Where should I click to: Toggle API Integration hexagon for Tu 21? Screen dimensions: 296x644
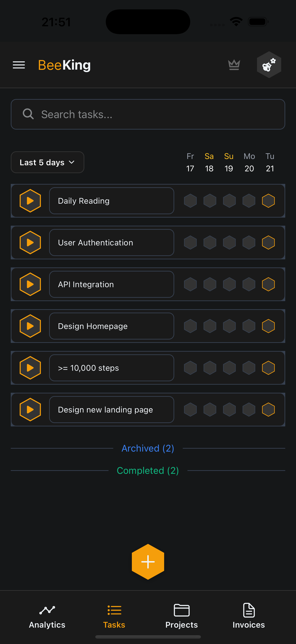pyautogui.click(x=268, y=284)
